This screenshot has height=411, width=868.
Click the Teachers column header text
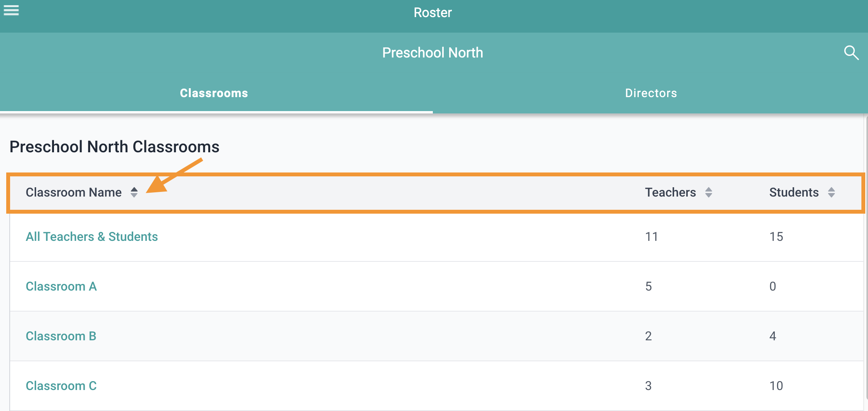point(671,192)
